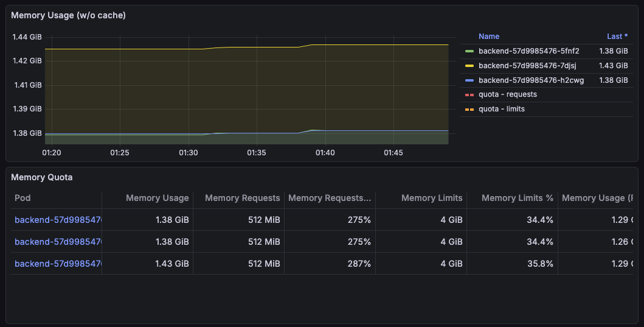
Task: Click the Memory Limits column header
Action: [432, 198]
